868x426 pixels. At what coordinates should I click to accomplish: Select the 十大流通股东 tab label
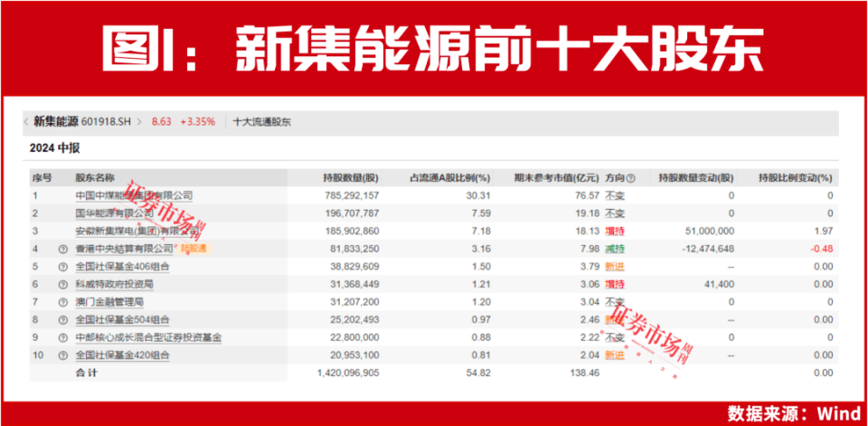click(262, 122)
